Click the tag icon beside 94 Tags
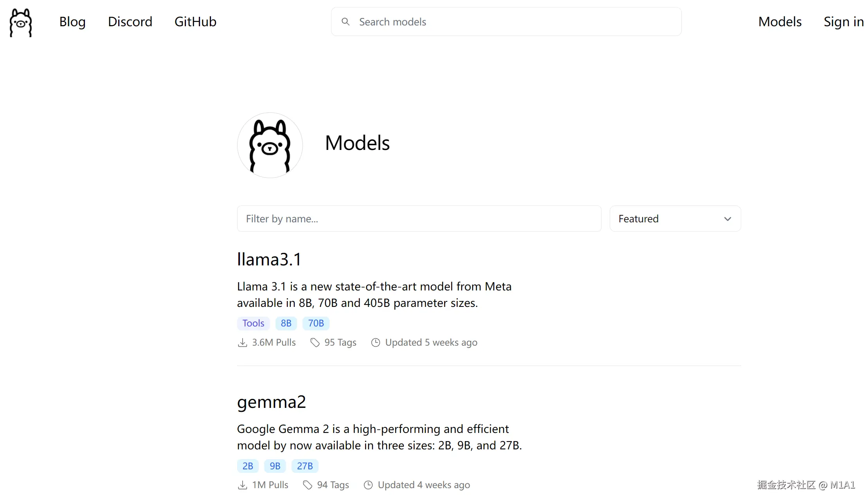Screen dimensions: 868x503 [308, 485]
